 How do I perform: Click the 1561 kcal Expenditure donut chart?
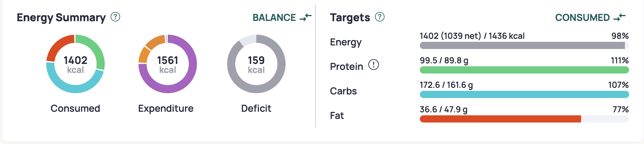[168, 64]
